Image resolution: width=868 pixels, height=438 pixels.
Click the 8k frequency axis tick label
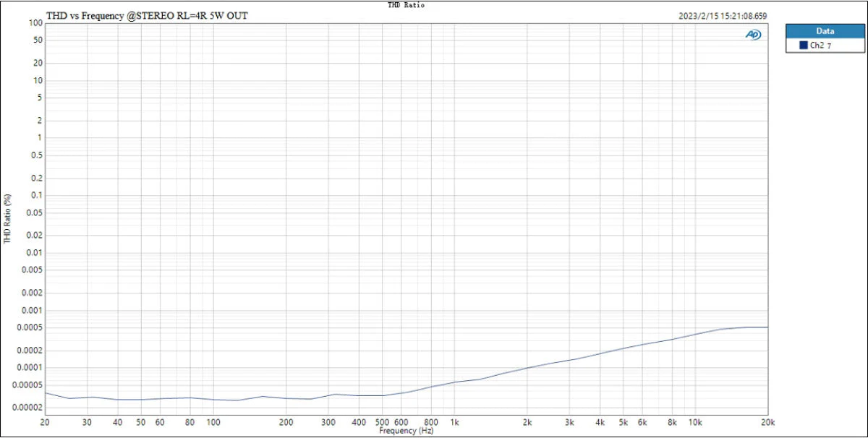(x=672, y=422)
